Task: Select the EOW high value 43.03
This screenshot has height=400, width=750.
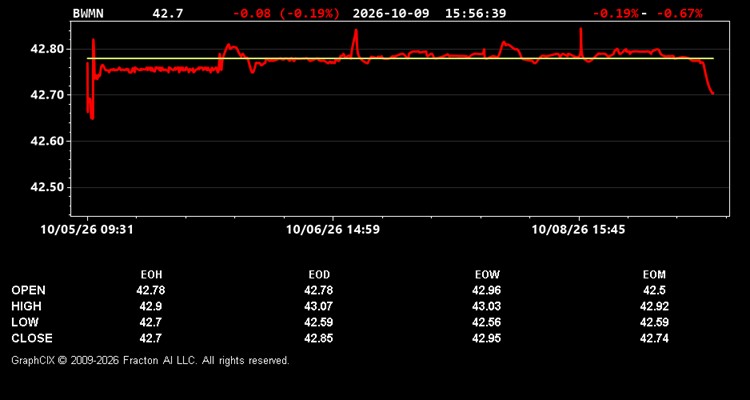Action: [486, 306]
